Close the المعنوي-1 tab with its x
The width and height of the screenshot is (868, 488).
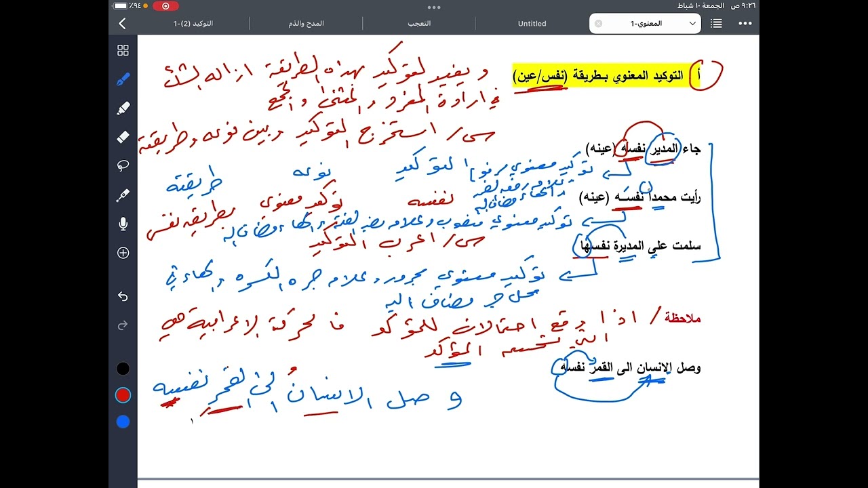[599, 23]
